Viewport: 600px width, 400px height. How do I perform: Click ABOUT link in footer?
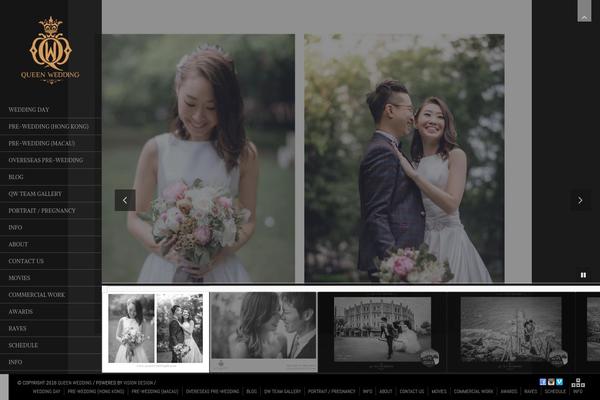click(x=386, y=392)
